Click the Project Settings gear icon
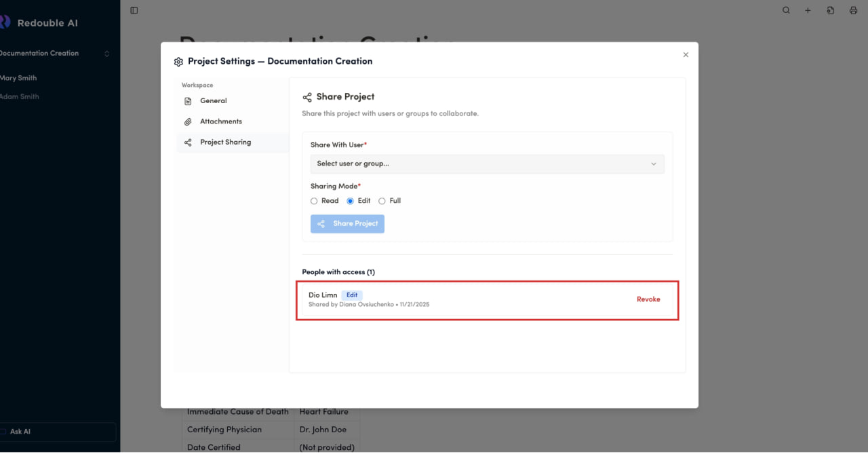This screenshot has height=454, width=868. [178, 62]
